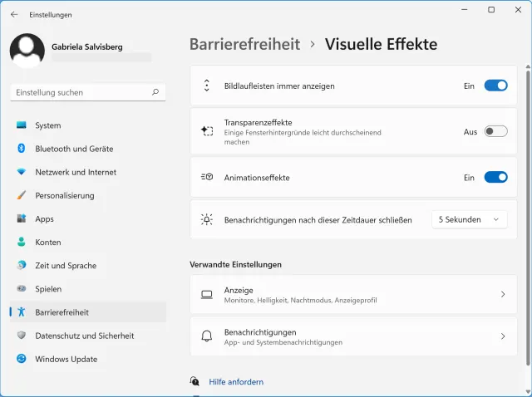Click the Netzwerk und Internet Wi-Fi icon

point(22,172)
